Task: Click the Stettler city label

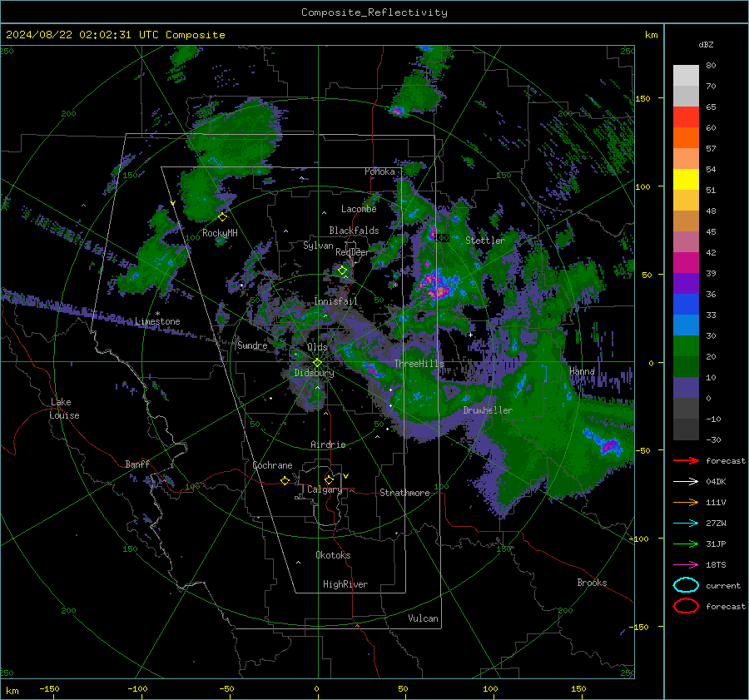Action: tap(485, 241)
